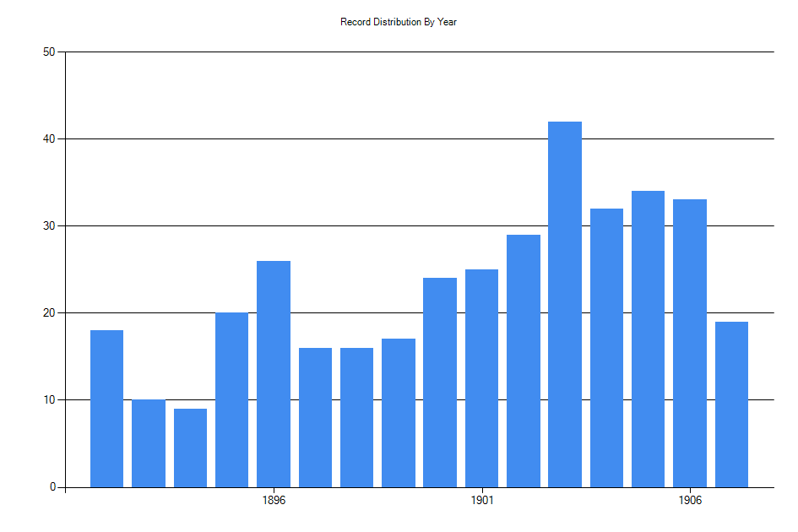
Task: Click the 1899 bar with value 17
Action: tap(399, 413)
